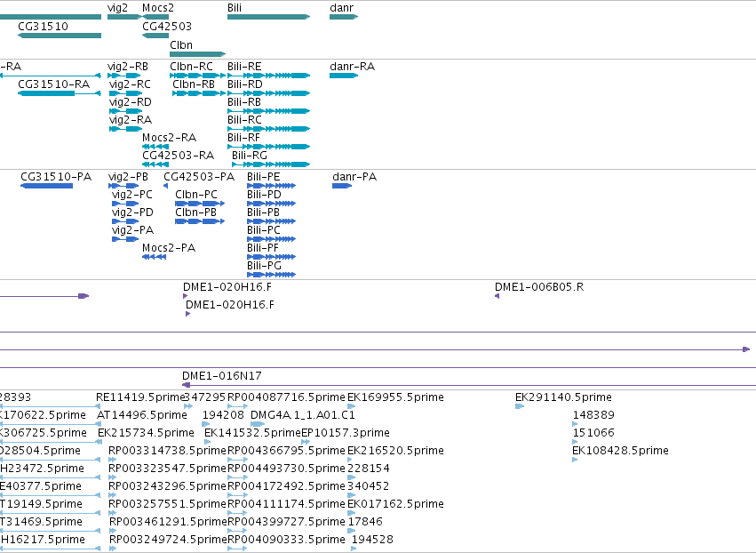Select the danr gene arrow

344,17
